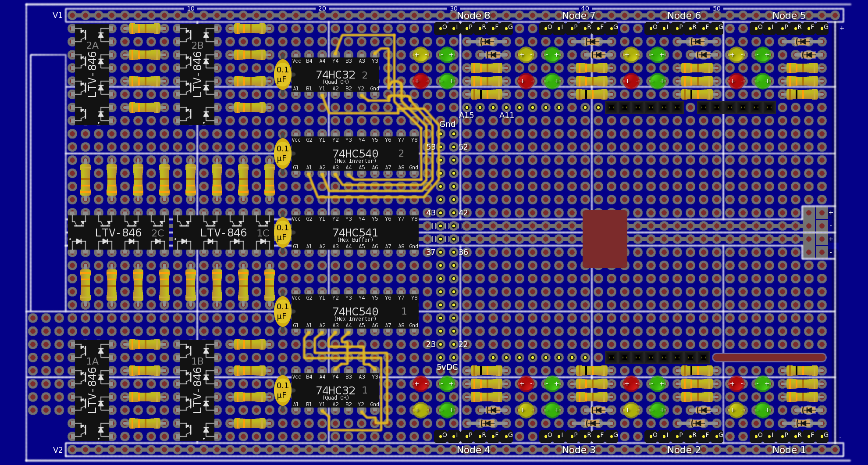Click the 74HC541 Hex Buffer chip

pos(355,232)
